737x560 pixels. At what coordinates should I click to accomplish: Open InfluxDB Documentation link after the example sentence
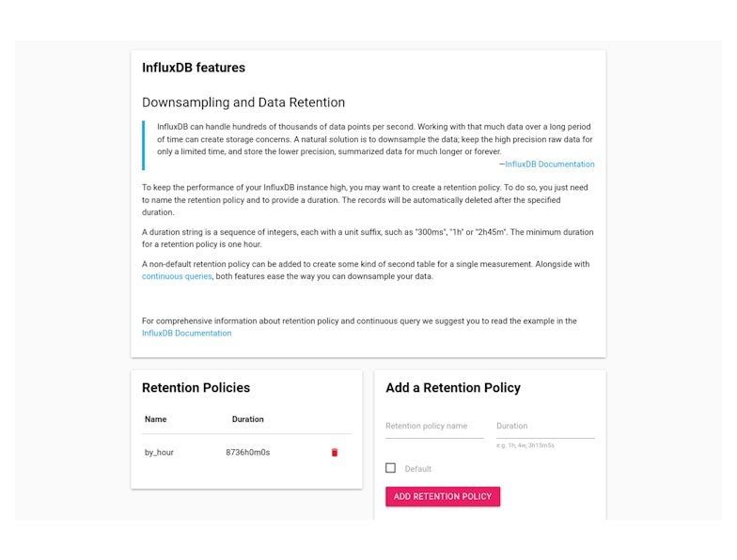pos(186,333)
